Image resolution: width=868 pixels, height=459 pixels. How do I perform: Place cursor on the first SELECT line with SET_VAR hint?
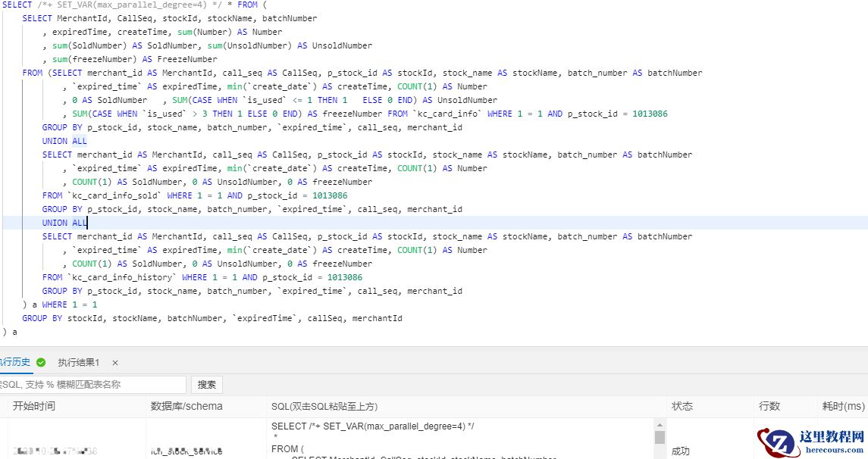click(x=134, y=5)
